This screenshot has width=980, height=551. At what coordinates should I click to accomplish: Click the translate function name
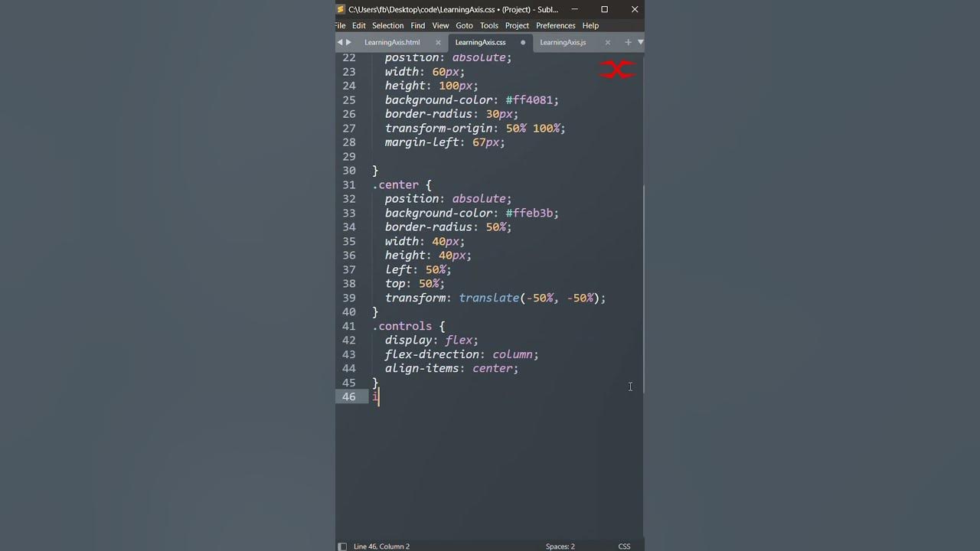coord(489,298)
